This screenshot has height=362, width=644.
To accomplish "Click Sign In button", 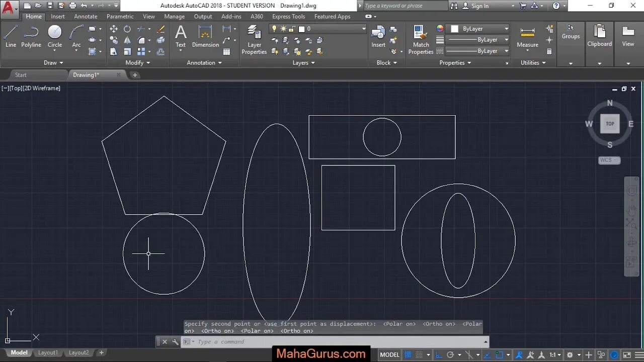I will click(479, 6).
